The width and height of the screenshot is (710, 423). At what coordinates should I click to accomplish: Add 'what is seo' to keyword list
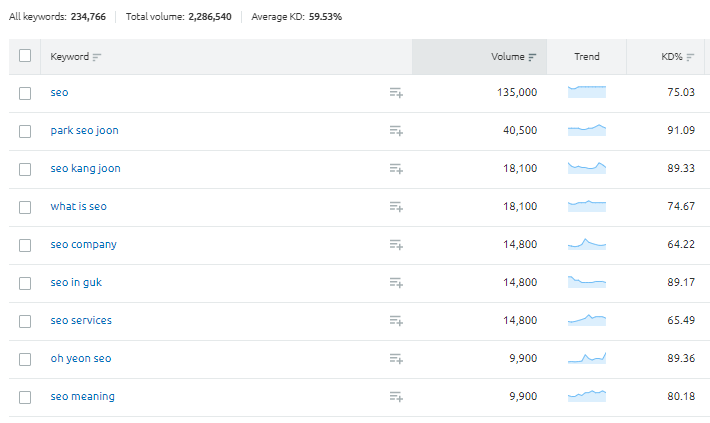click(396, 207)
